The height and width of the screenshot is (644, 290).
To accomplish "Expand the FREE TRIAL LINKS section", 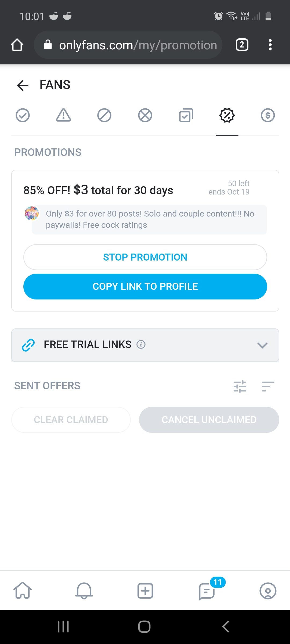I will (145, 345).
